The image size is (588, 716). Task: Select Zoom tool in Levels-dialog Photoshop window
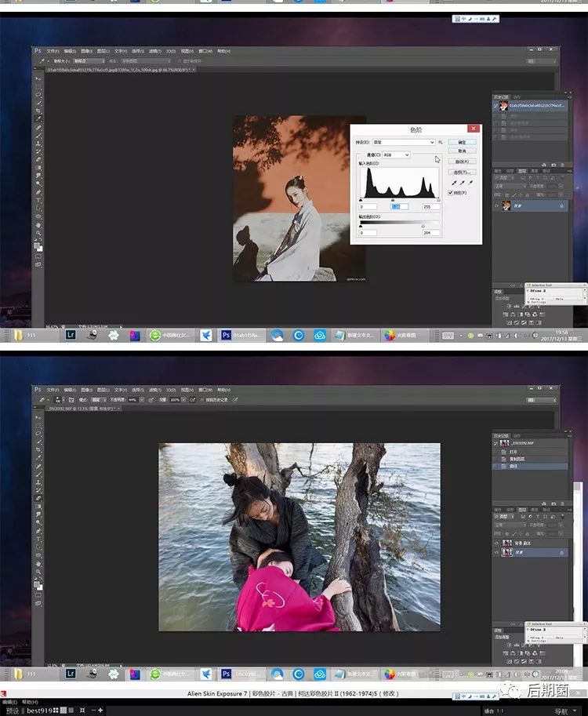click(x=38, y=232)
